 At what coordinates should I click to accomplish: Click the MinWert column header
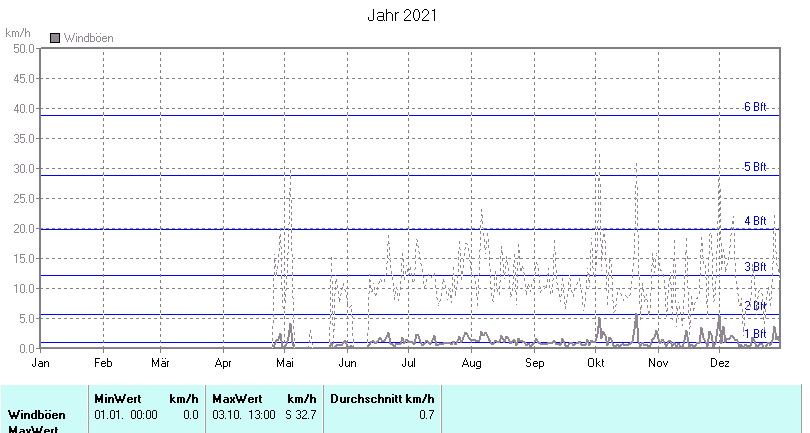118,398
